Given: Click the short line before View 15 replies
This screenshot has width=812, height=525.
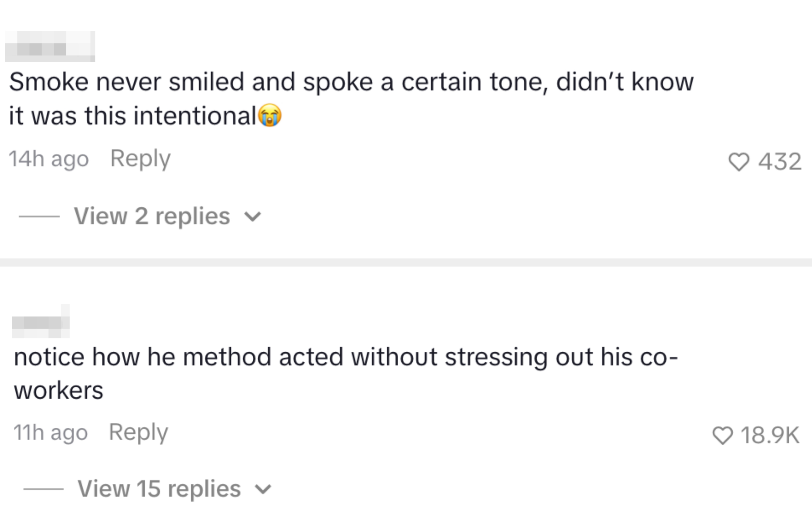Looking at the screenshot, I should [x=43, y=489].
